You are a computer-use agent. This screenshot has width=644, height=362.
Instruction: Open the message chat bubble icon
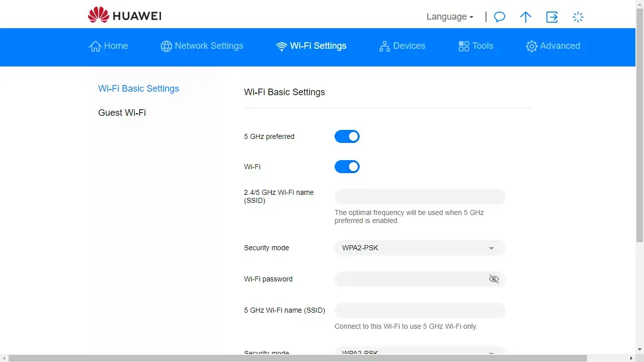499,17
